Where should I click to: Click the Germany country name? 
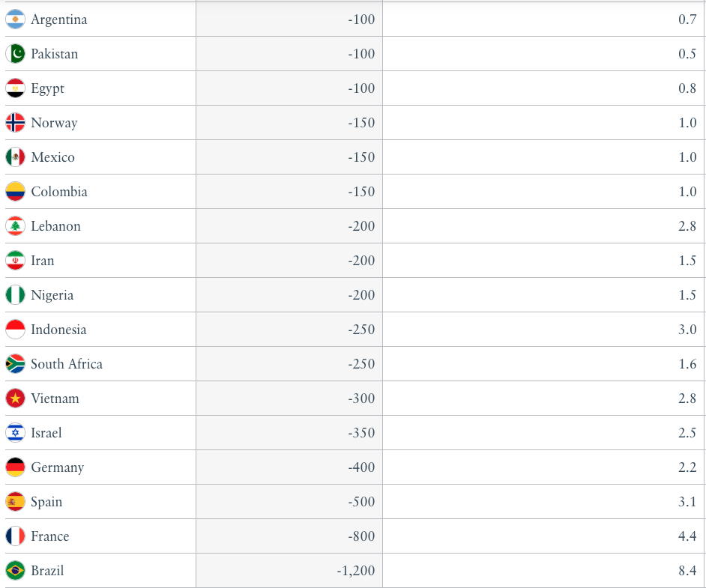[58, 467]
